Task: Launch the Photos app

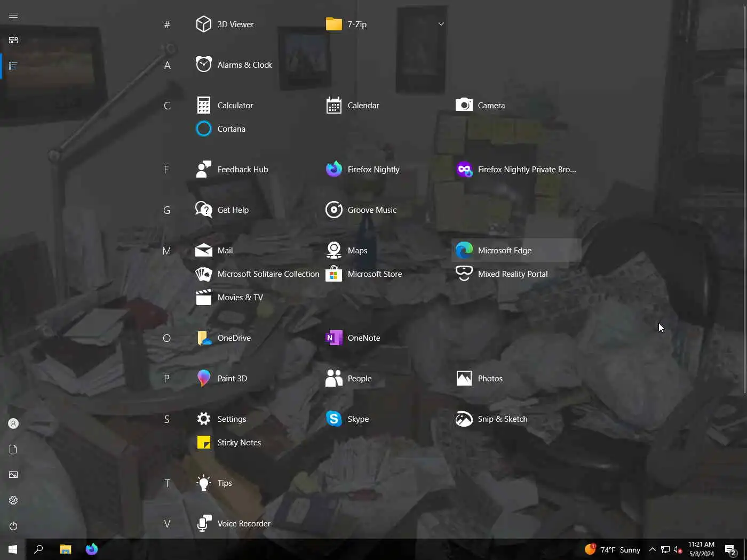Action: 516,378
